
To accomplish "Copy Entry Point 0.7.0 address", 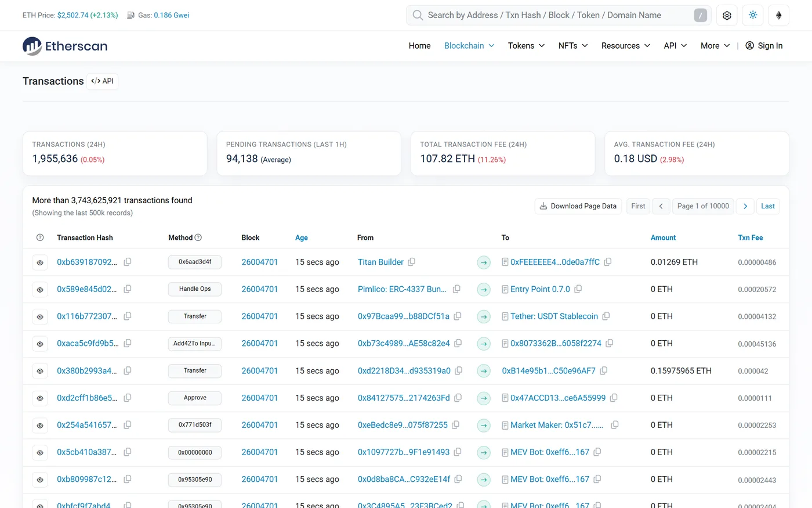I will click(578, 289).
